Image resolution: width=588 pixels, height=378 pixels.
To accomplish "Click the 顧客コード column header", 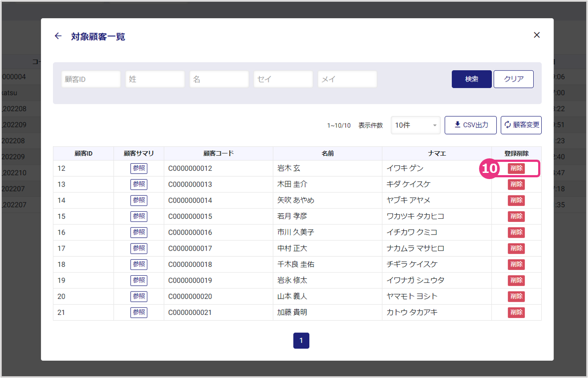I will [218, 153].
